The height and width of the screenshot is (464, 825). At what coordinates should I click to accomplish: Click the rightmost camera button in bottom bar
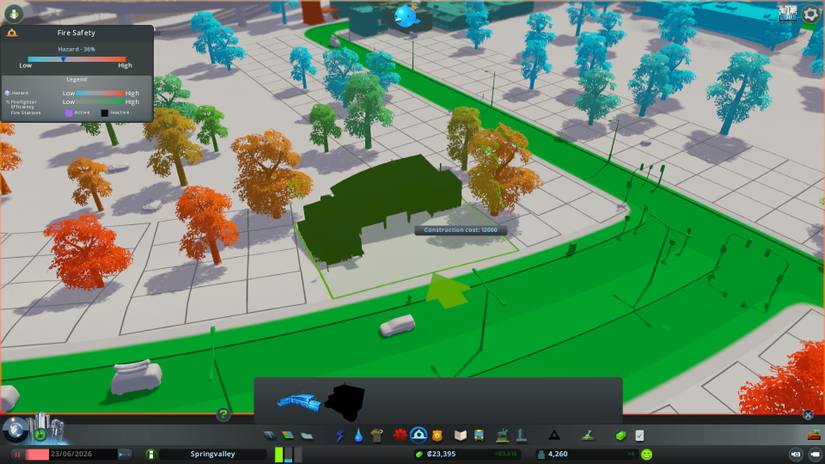(814, 454)
